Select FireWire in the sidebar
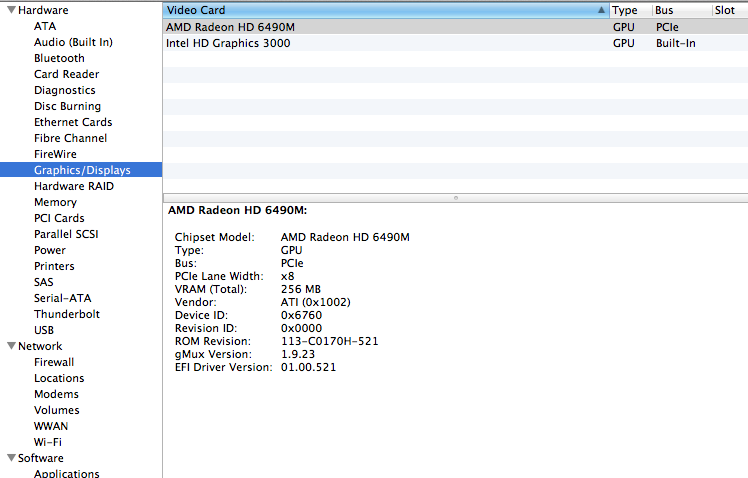 (55, 154)
